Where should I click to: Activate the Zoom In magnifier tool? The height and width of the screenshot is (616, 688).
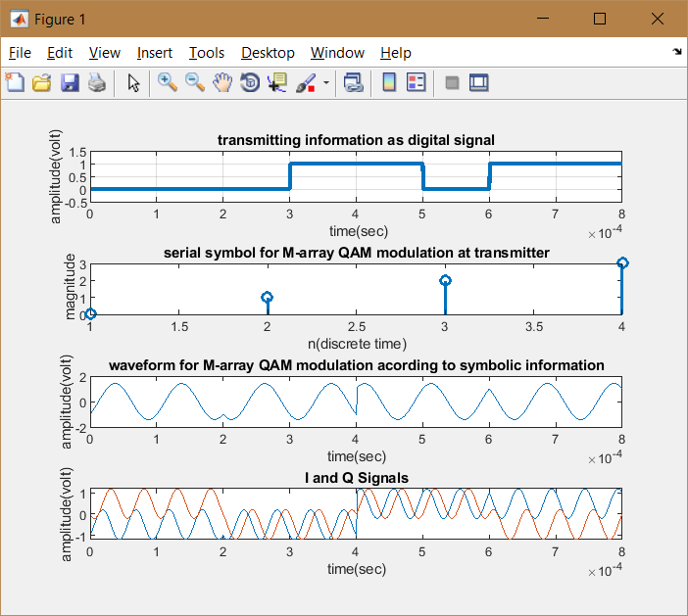[168, 82]
